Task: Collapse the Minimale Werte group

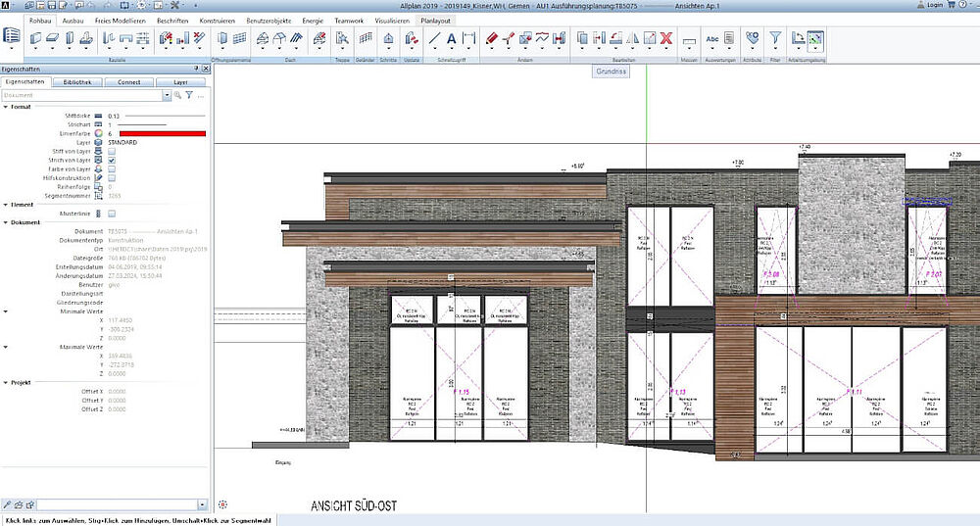Action: (x=6, y=311)
